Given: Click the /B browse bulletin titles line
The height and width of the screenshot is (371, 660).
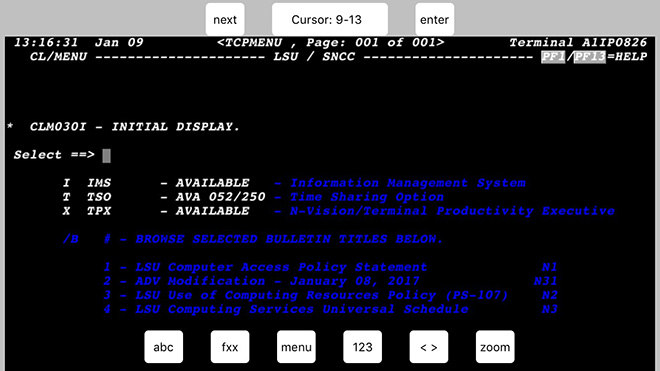Looking at the screenshot, I should click(x=253, y=239).
